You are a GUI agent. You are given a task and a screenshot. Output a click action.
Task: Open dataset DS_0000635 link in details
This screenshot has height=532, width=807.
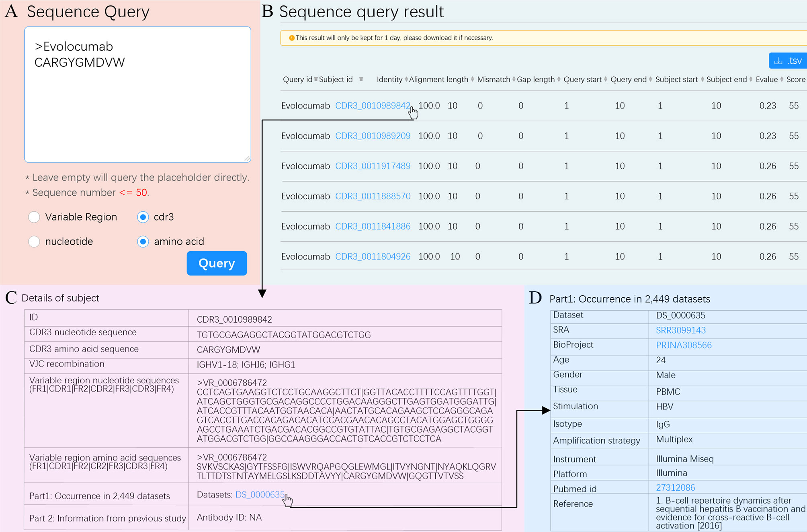pos(260,495)
